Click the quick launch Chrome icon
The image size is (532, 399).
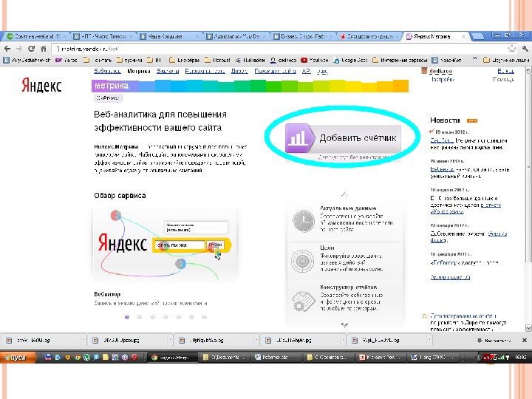point(78,357)
